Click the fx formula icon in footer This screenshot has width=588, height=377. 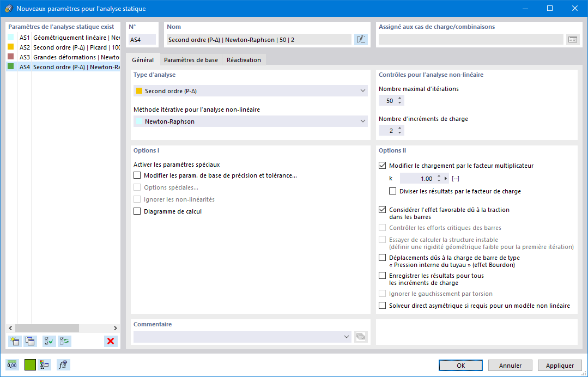click(x=63, y=364)
